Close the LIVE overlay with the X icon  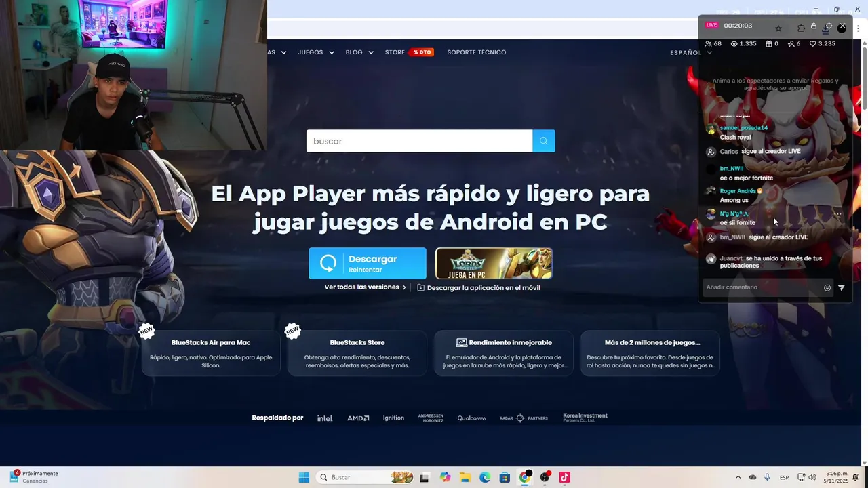(842, 26)
